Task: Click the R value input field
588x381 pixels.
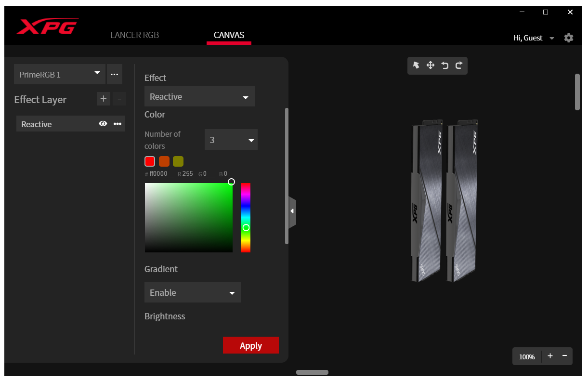Action: (188, 174)
